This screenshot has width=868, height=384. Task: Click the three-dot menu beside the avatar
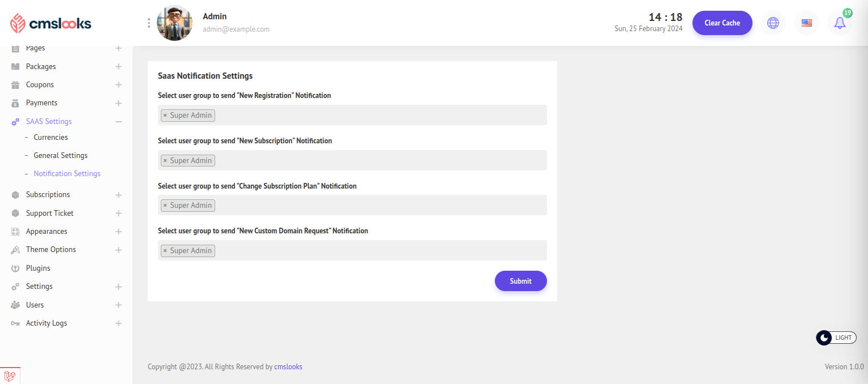click(x=149, y=23)
